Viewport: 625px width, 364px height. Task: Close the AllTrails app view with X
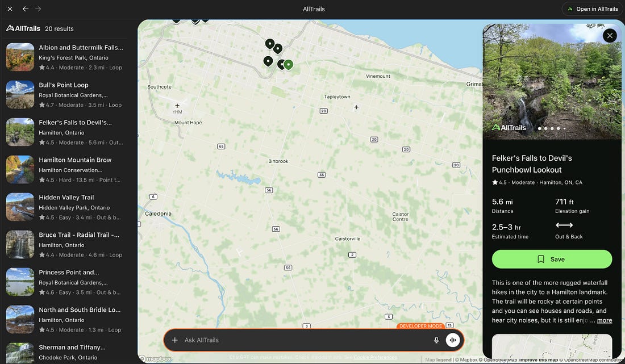coord(10,9)
